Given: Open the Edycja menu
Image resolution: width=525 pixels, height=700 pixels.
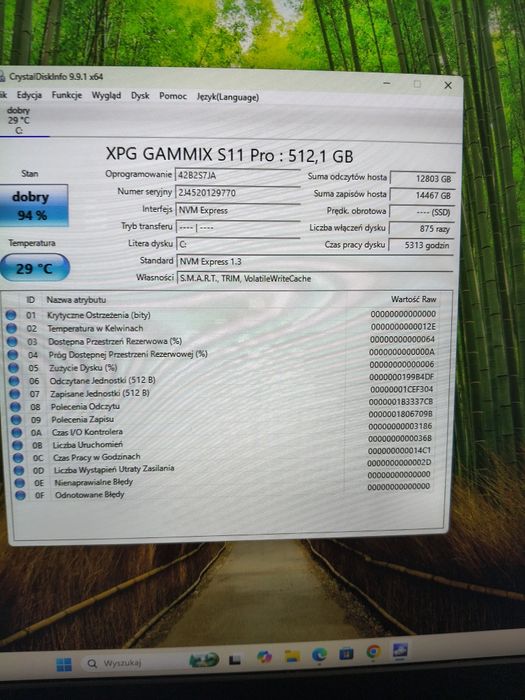Looking at the screenshot, I should [x=29, y=95].
